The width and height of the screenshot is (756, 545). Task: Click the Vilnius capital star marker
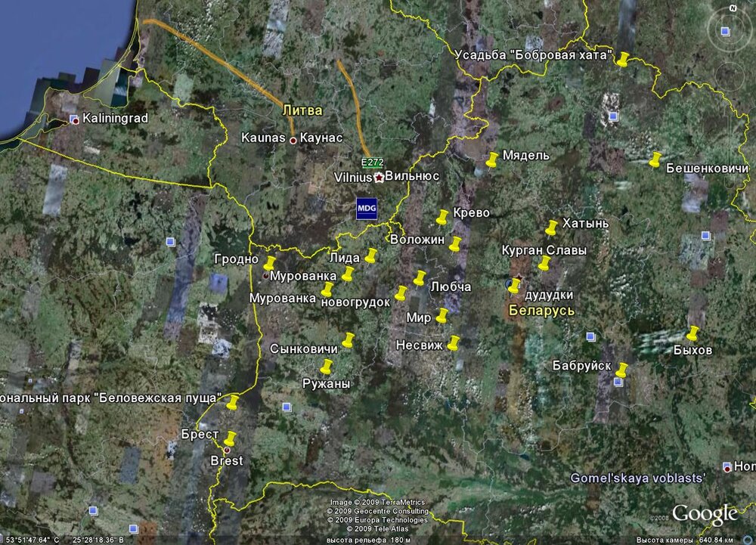[378, 177]
